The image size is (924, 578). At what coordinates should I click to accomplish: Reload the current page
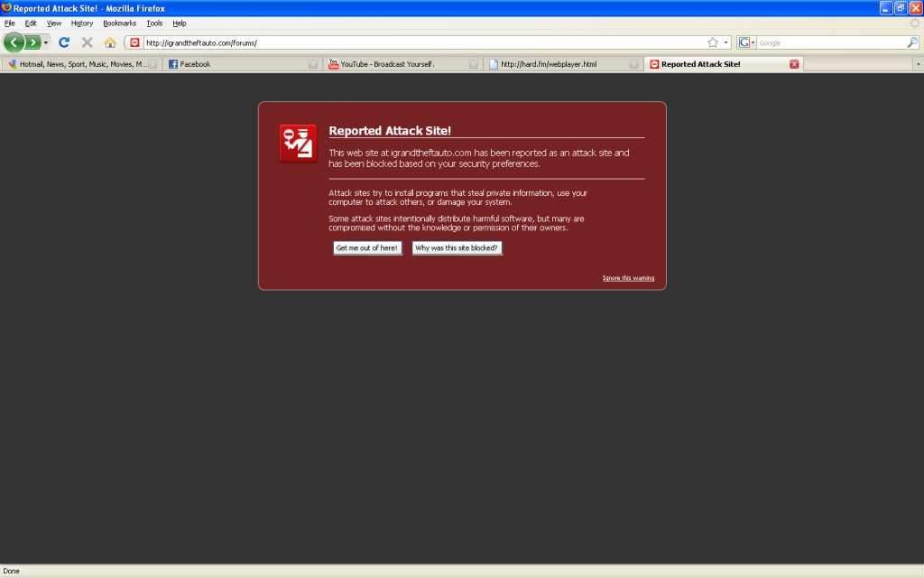64,42
